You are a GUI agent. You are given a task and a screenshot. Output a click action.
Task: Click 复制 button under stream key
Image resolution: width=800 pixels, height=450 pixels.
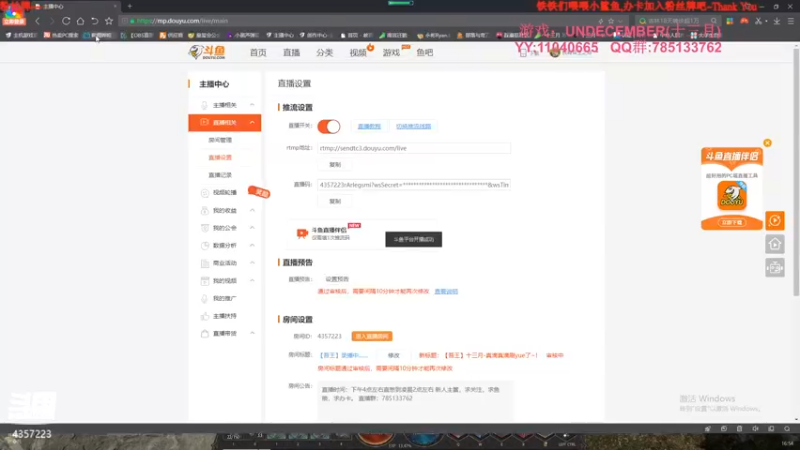pyautogui.click(x=335, y=202)
